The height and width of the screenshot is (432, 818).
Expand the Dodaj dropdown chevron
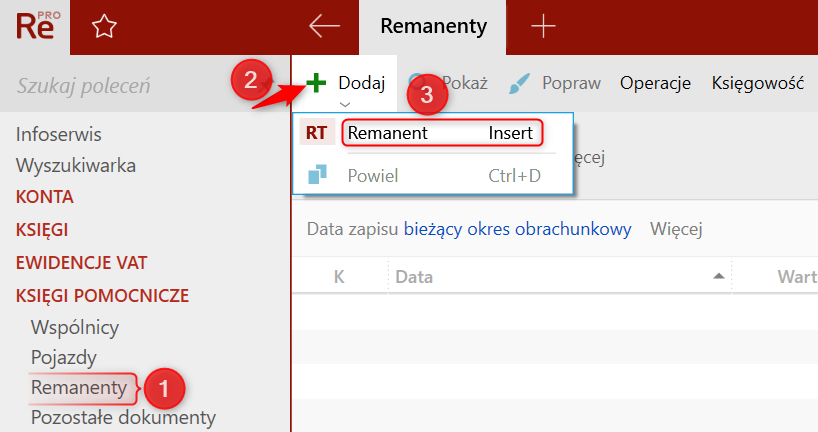pos(345,103)
